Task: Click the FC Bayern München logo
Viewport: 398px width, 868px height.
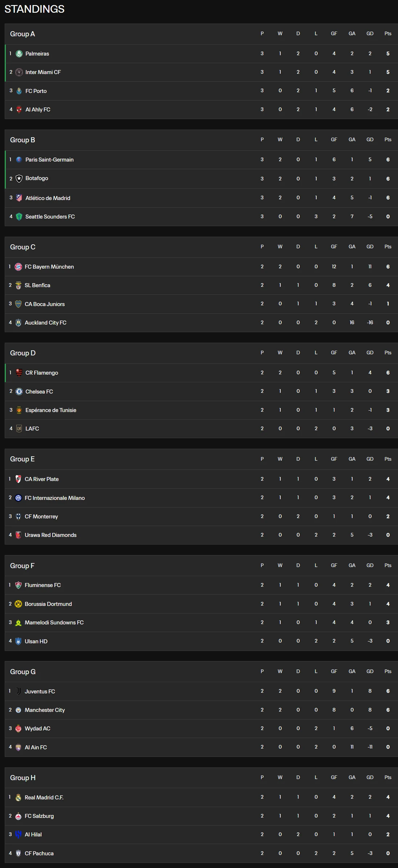Action: point(18,267)
